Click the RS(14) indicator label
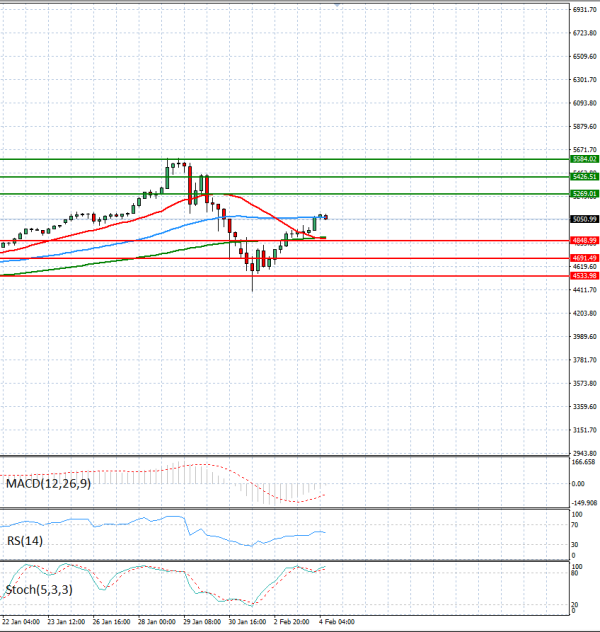 (x=26, y=541)
